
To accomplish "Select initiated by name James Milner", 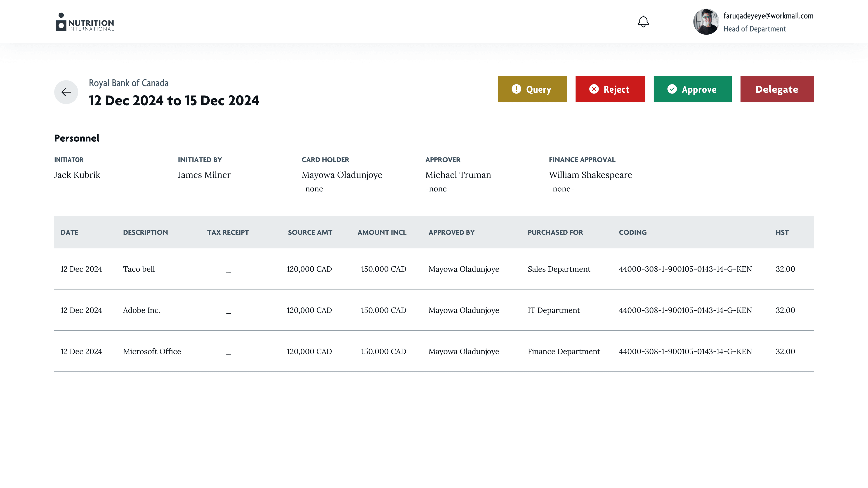I will pyautogui.click(x=204, y=175).
